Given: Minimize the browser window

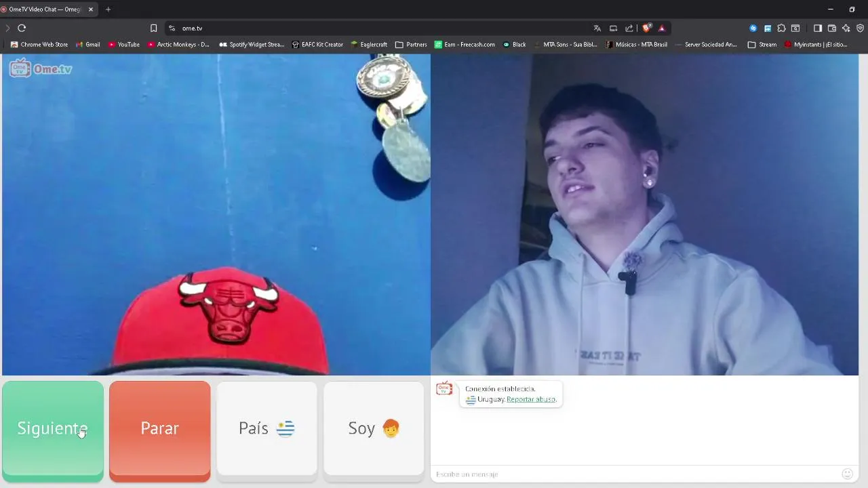Looking at the screenshot, I should pyautogui.click(x=831, y=9).
